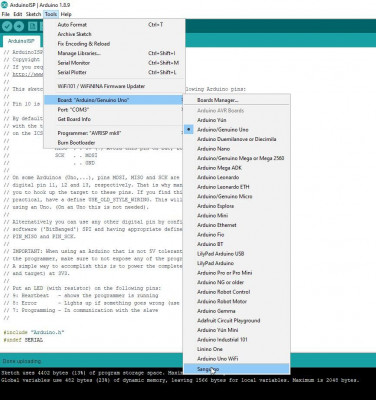Open Boards Manager... from submenu
This screenshot has height=400, width=376.
[x=237, y=100]
